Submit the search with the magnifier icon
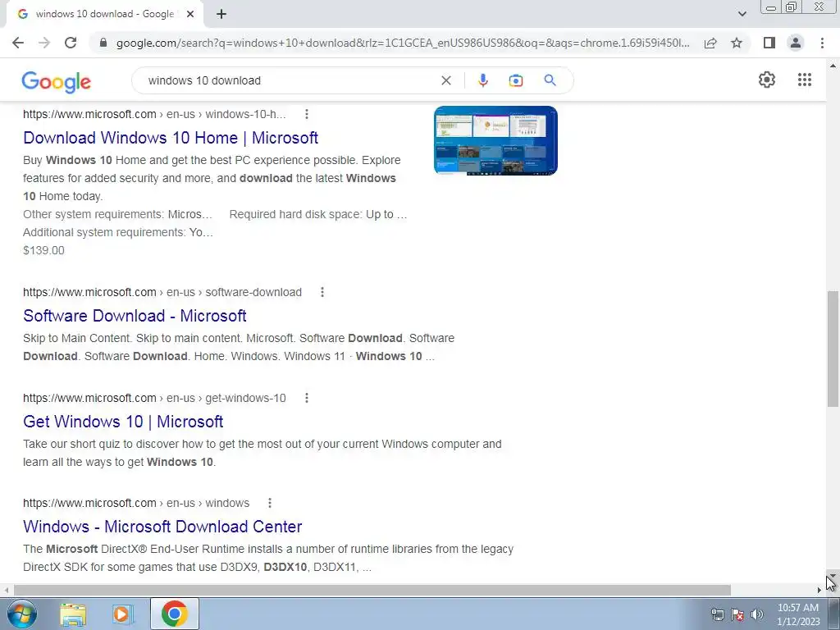The width and height of the screenshot is (840, 630). click(550, 80)
